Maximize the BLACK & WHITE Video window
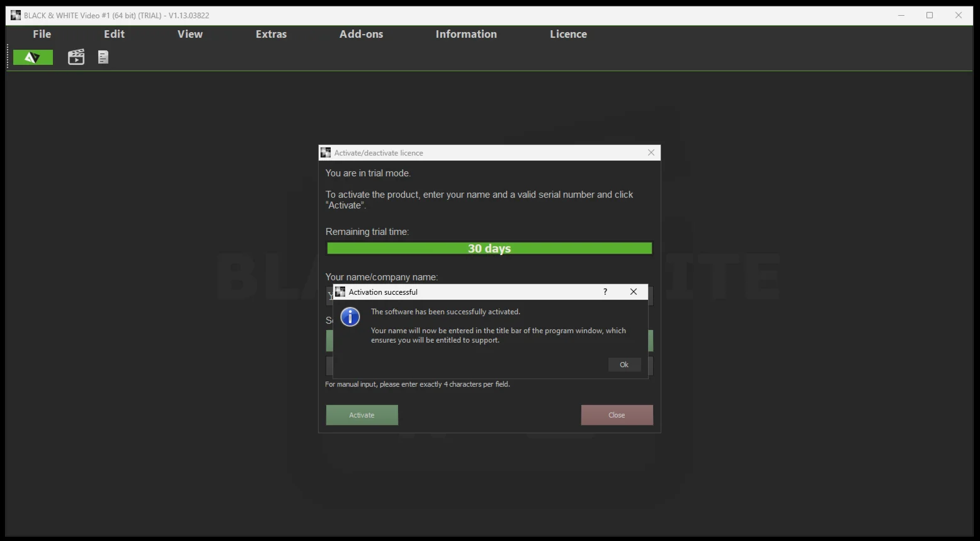Viewport: 980px width, 541px height. click(930, 15)
